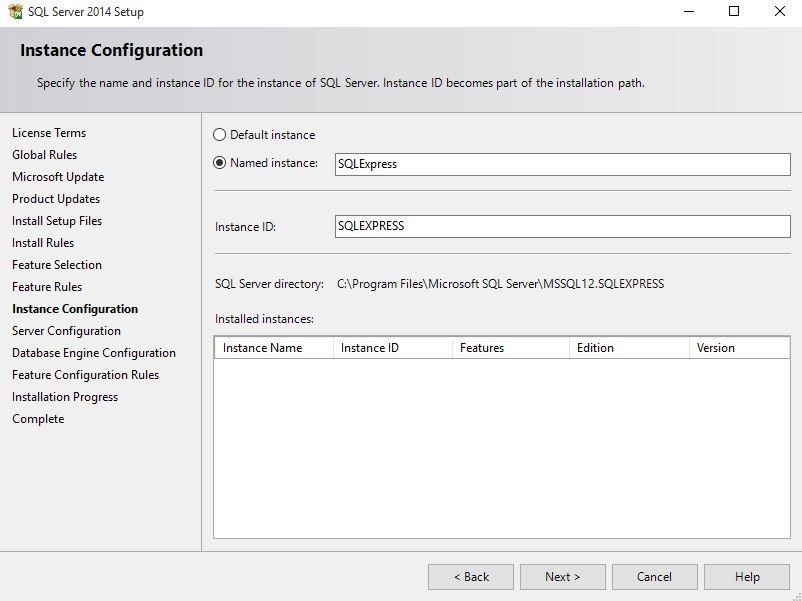Click the Next button
This screenshot has width=802, height=601.
click(x=563, y=576)
